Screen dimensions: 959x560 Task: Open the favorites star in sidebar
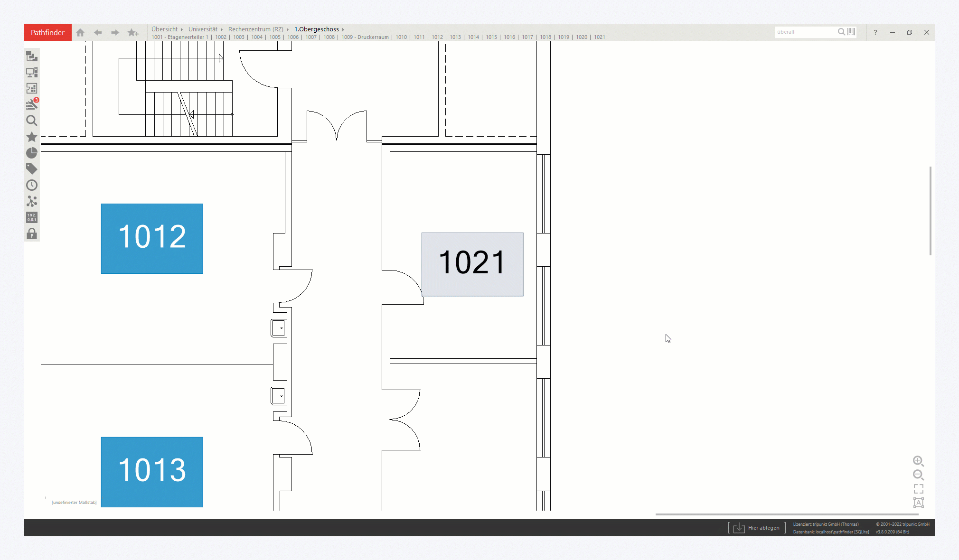click(x=32, y=137)
